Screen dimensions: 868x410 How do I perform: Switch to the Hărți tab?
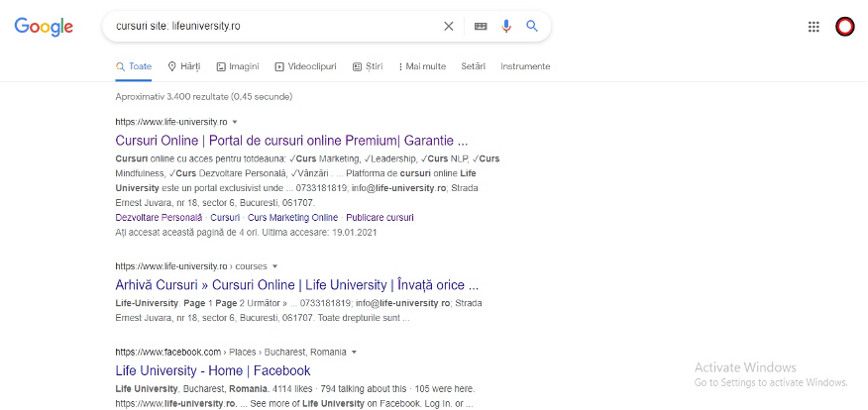(183, 66)
